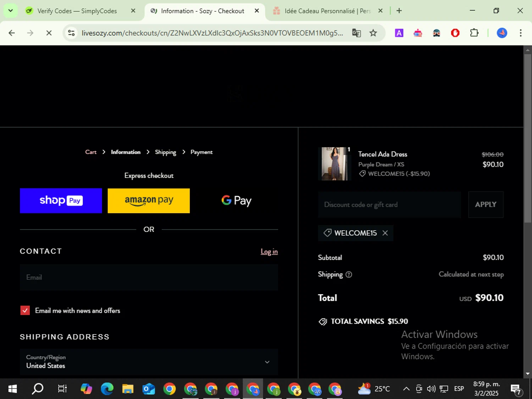Open the incognito-face extension icon
Image resolution: width=532 pixels, height=399 pixels.
(437, 33)
